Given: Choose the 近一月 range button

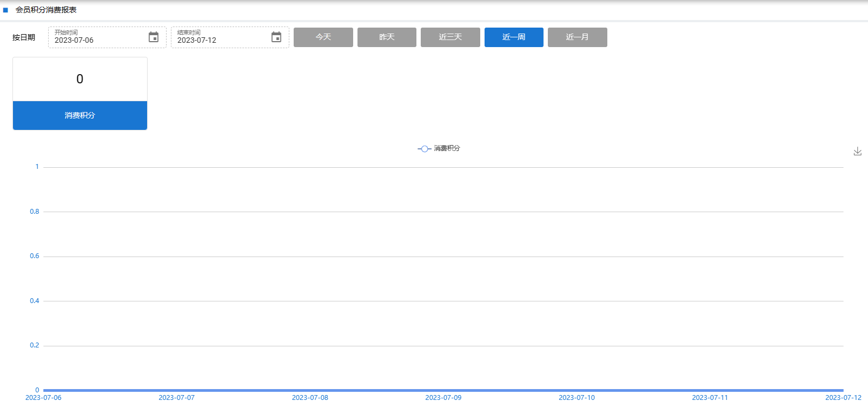Looking at the screenshot, I should [578, 37].
